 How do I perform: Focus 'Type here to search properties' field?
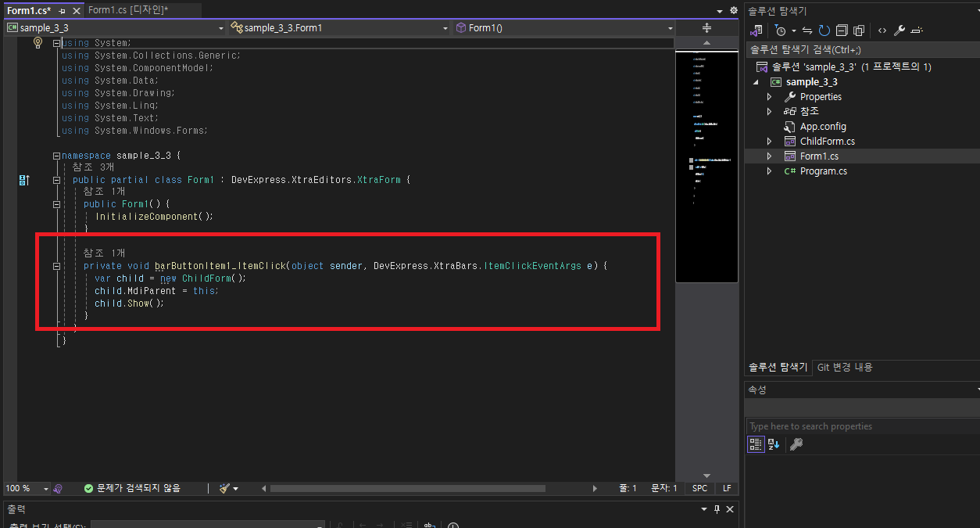862,426
